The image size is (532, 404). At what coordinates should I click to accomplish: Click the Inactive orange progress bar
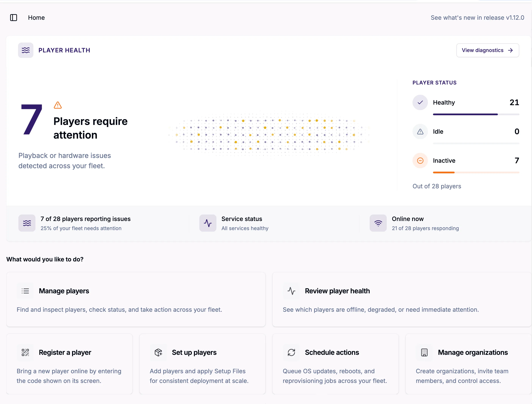[x=476, y=172]
